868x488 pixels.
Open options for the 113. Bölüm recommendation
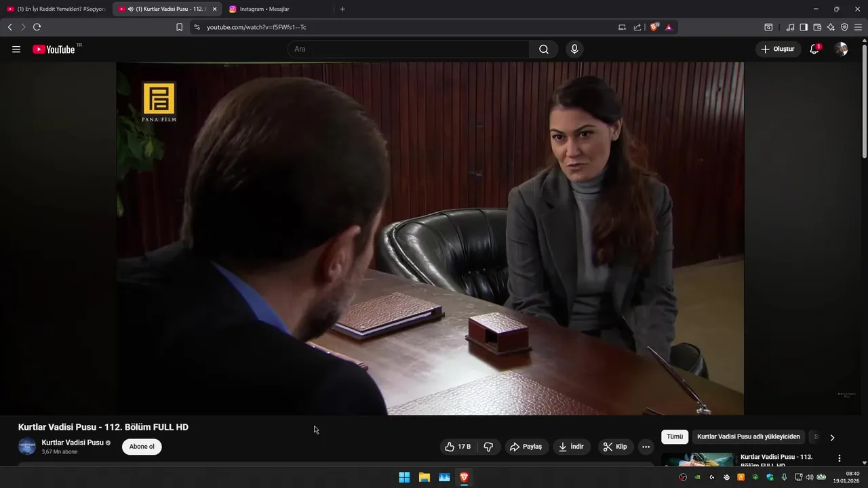pos(839,458)
